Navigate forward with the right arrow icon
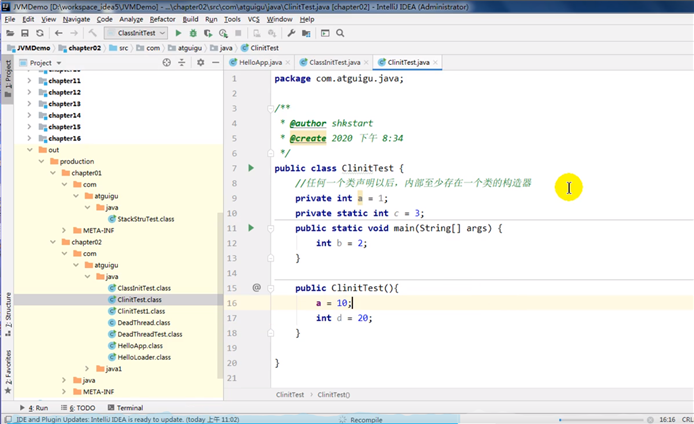 (74, 33)
